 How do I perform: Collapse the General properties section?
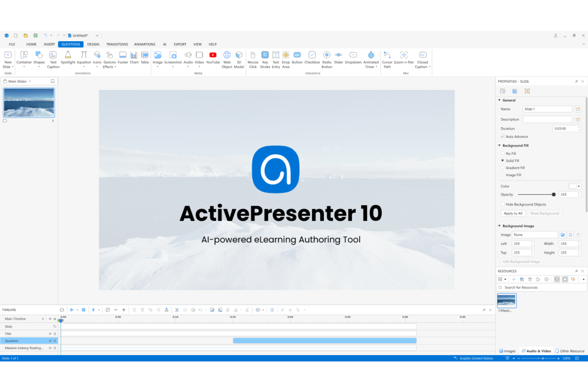(x=499, y=100)
